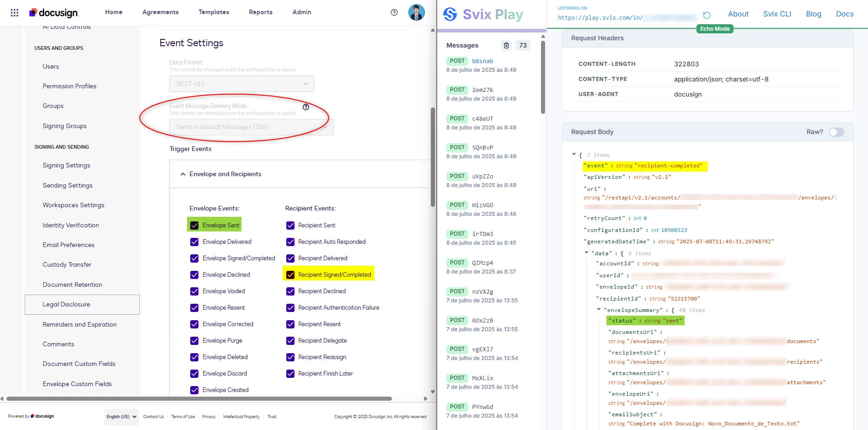
Task: Select the POST vgEXl7 message
Action: point(488,353)
